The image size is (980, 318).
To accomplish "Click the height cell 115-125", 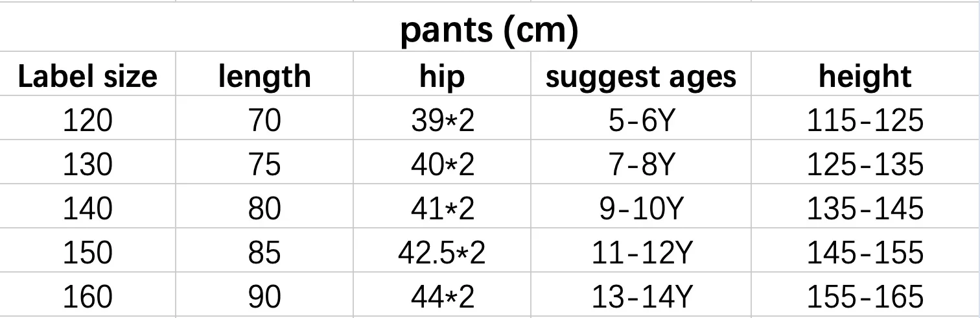I will 865,118.
